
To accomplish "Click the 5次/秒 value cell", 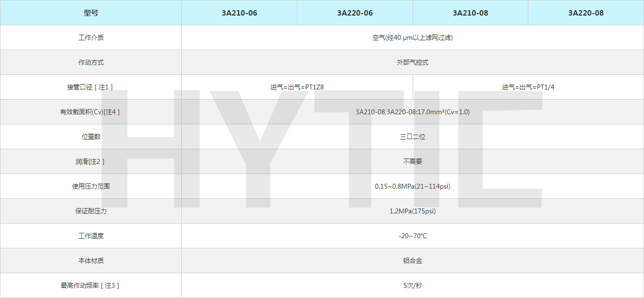I will pyautogui.click(x=413, y=285).
